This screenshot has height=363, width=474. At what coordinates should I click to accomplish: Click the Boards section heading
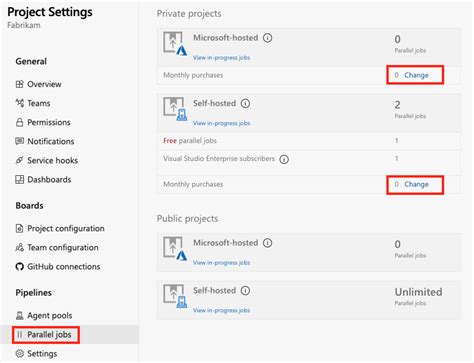[x=29, y=206]
